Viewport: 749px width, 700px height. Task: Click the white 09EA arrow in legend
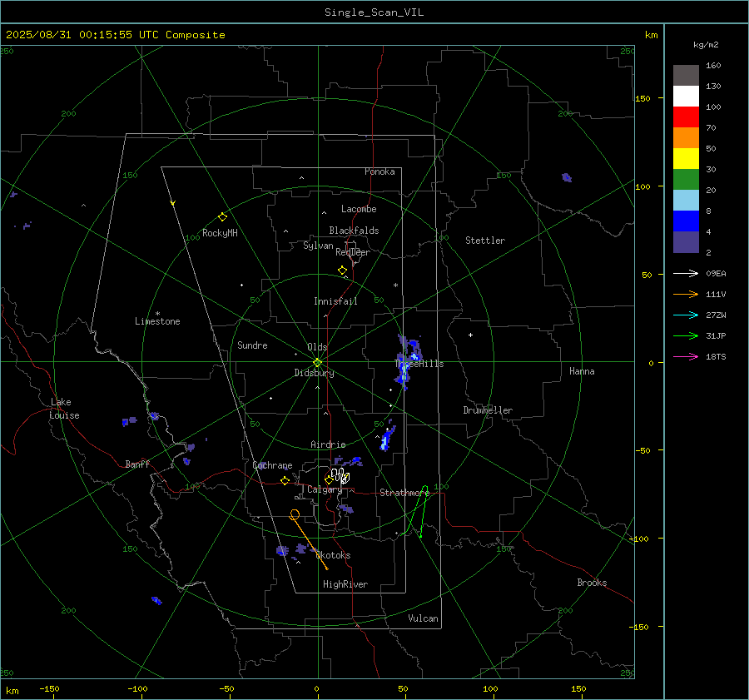(686, 273)
